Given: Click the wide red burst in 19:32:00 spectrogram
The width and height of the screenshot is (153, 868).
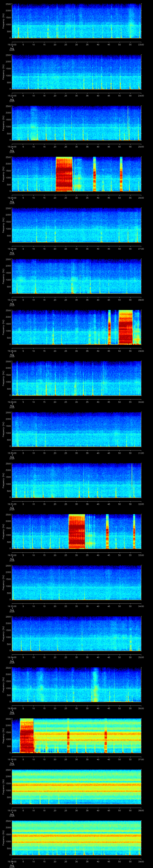Looking at the screenshot, I should 77,531.
